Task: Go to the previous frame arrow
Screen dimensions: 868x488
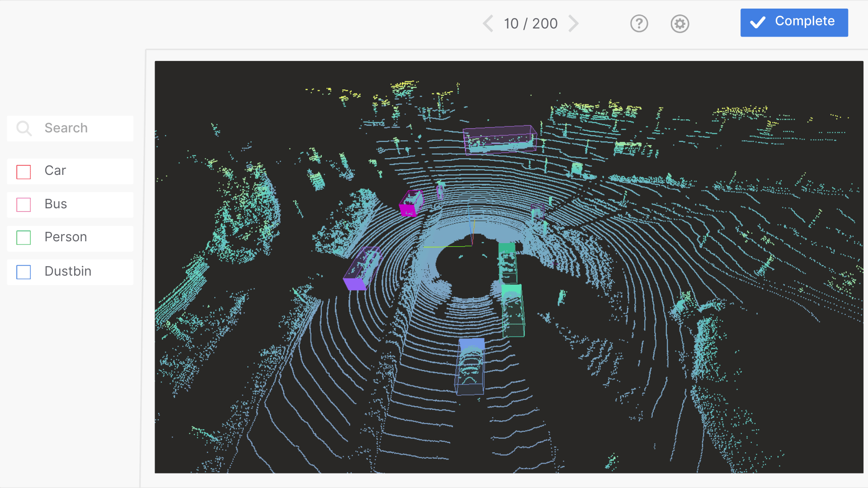Action: click(488, 23)
